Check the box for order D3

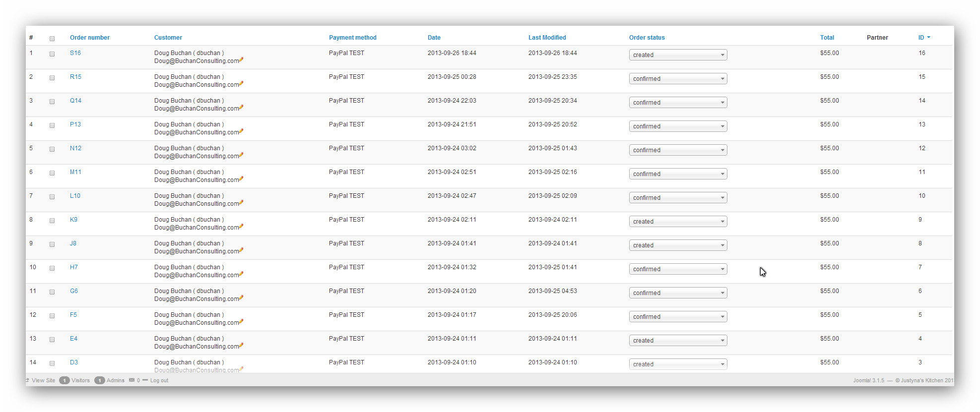52,363
